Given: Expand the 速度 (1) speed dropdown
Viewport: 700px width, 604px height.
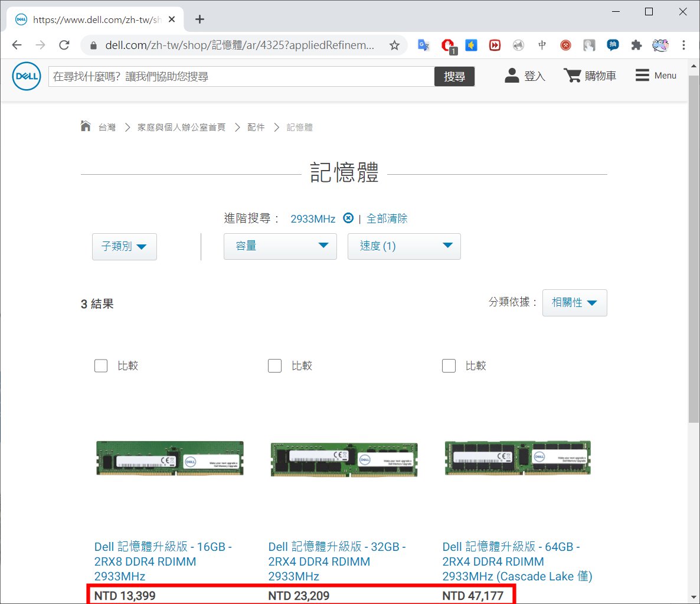Looking at the screenshot, I should coord(404,246).
